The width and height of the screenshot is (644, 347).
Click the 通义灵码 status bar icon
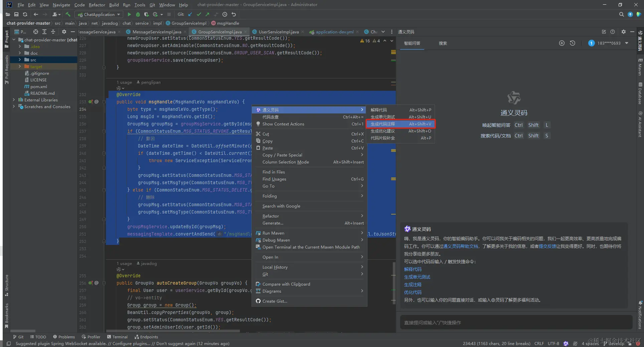pyautogui.click(x=566, y=343)
